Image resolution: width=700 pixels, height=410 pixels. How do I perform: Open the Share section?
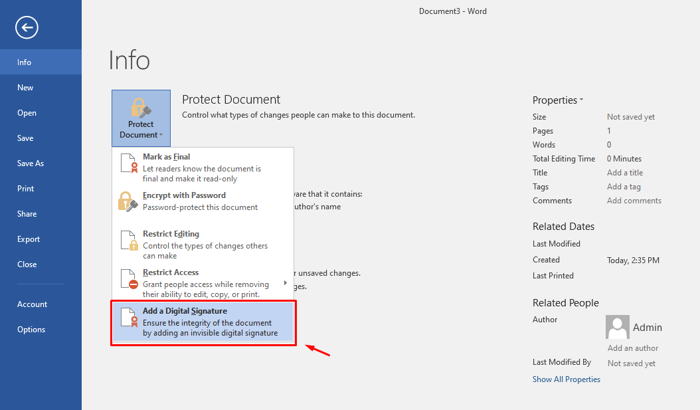pyautogui.click(x=41, y=214)
